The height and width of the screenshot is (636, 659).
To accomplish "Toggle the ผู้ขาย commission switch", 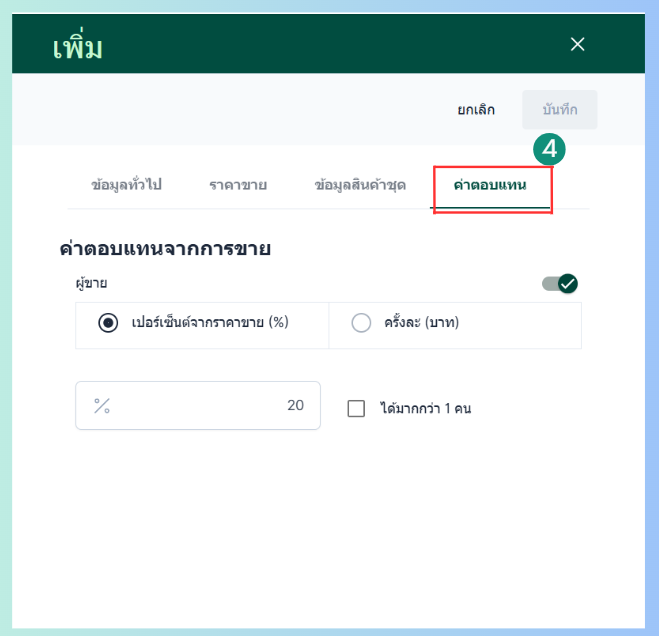I will click(560, 284).
